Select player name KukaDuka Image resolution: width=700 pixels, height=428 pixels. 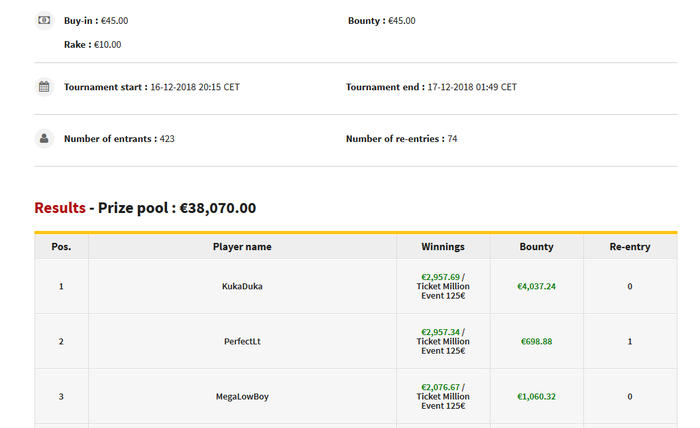point(242,286)
